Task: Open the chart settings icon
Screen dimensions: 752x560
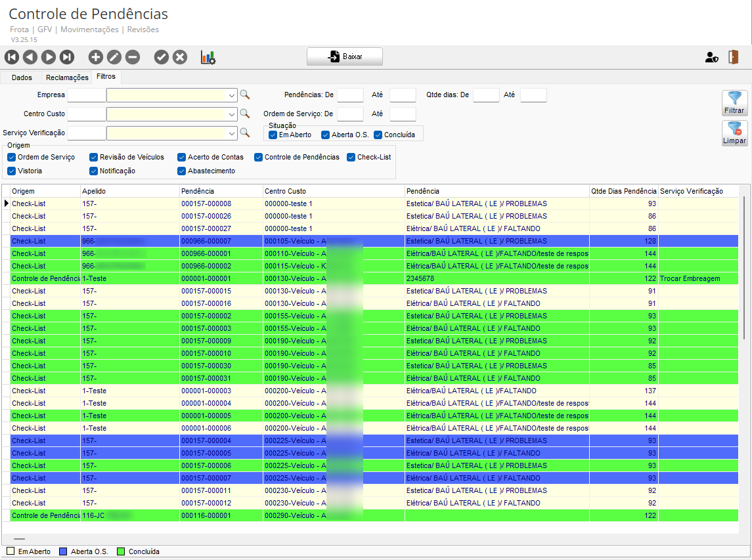Action: point(208,57)
